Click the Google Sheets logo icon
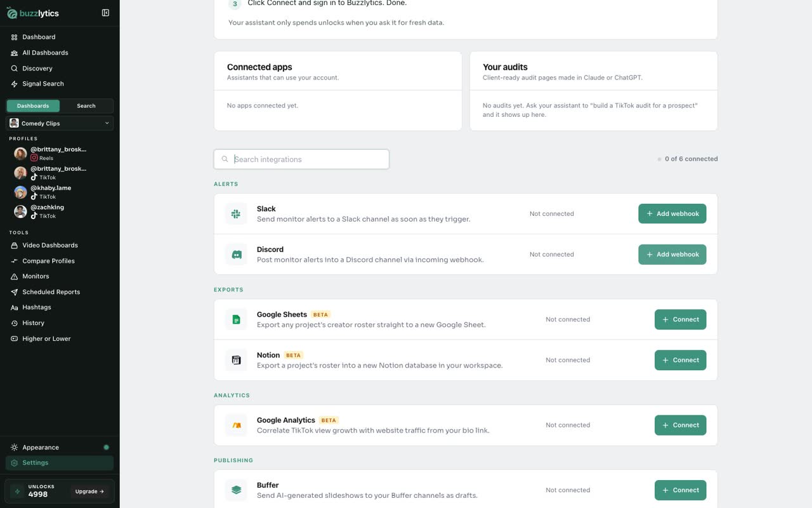The width and height of the screenshot is (812, 508). pos(236,319)
